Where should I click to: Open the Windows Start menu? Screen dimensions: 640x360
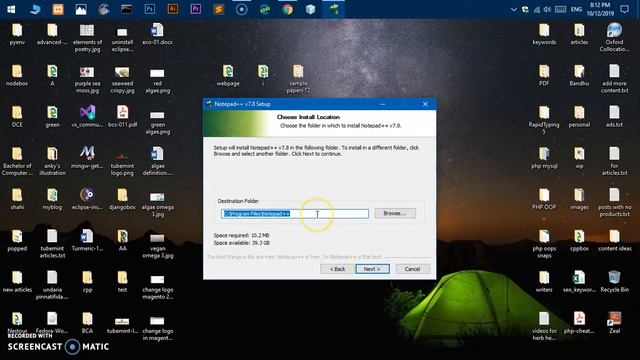(x=11, y=9)
